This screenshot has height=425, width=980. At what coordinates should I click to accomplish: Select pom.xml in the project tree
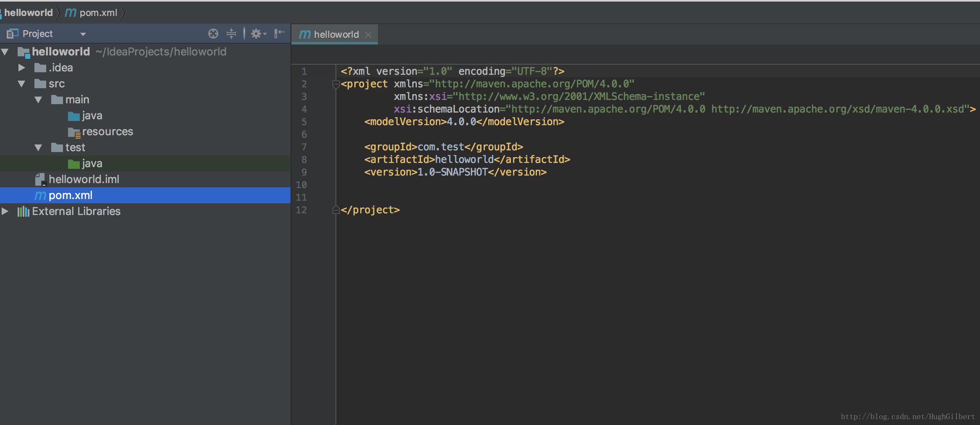point(145,195)
